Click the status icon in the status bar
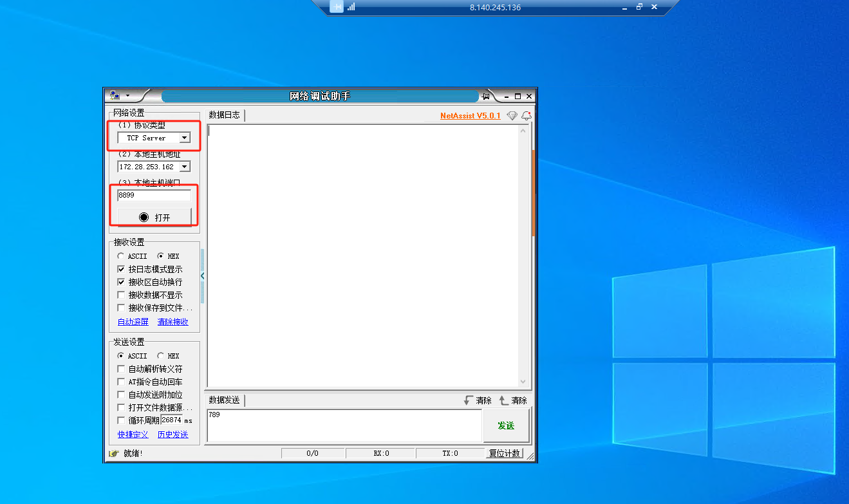 (114, 453)
